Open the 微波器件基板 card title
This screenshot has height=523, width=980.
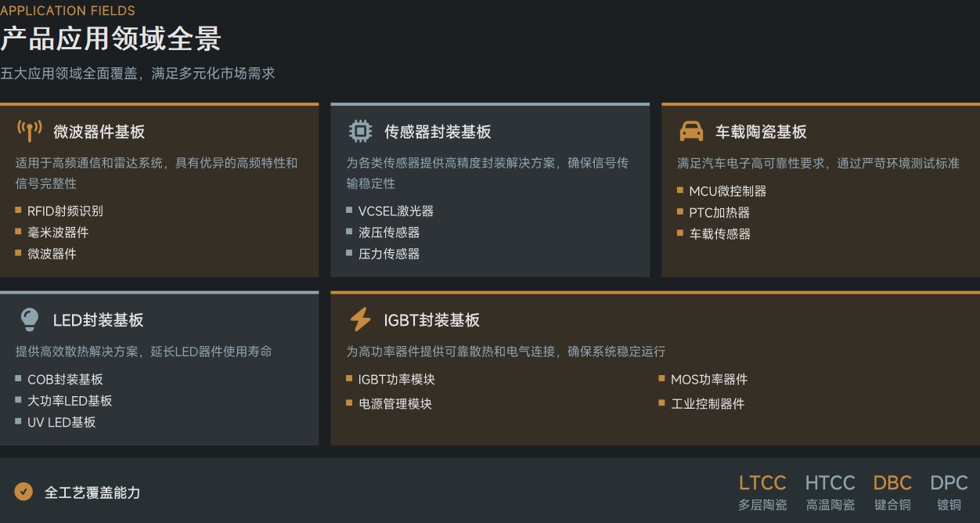point(99,132)
